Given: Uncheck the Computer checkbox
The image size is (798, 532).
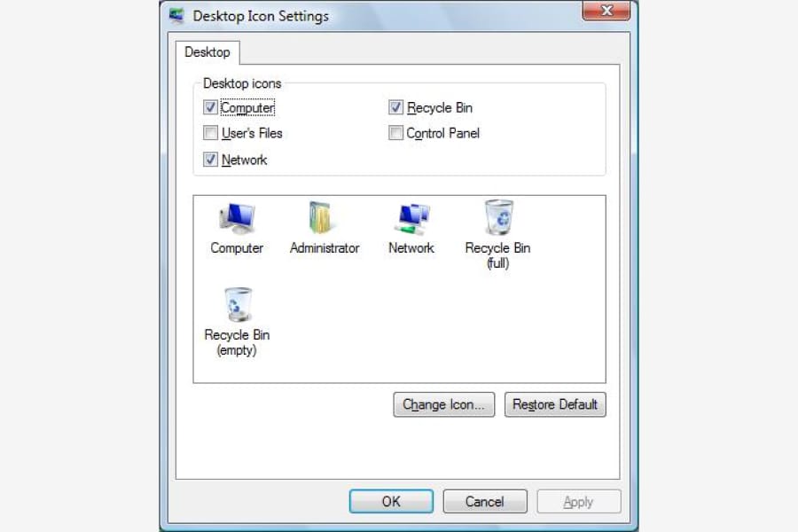Looking at the screenshot, I should click(x=210, y=107).
